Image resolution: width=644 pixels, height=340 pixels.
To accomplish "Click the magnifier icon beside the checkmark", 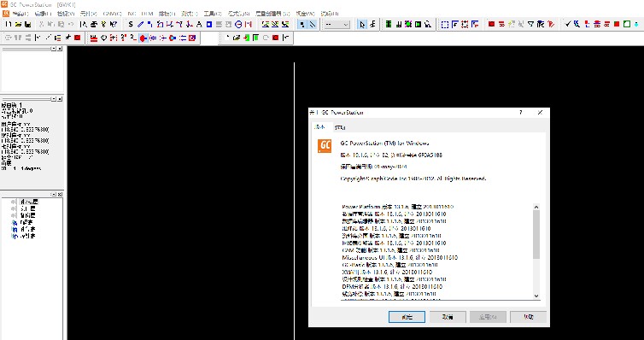I will coord(577,24).
